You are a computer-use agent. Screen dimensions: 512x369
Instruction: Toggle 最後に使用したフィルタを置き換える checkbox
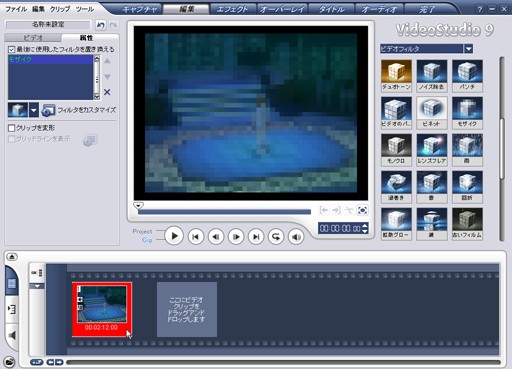pyautogui.click(x=12, y=49)
